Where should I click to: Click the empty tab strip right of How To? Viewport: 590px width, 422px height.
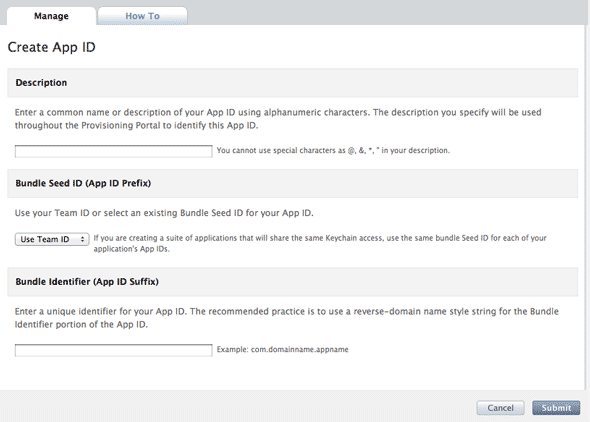point(388,12)
